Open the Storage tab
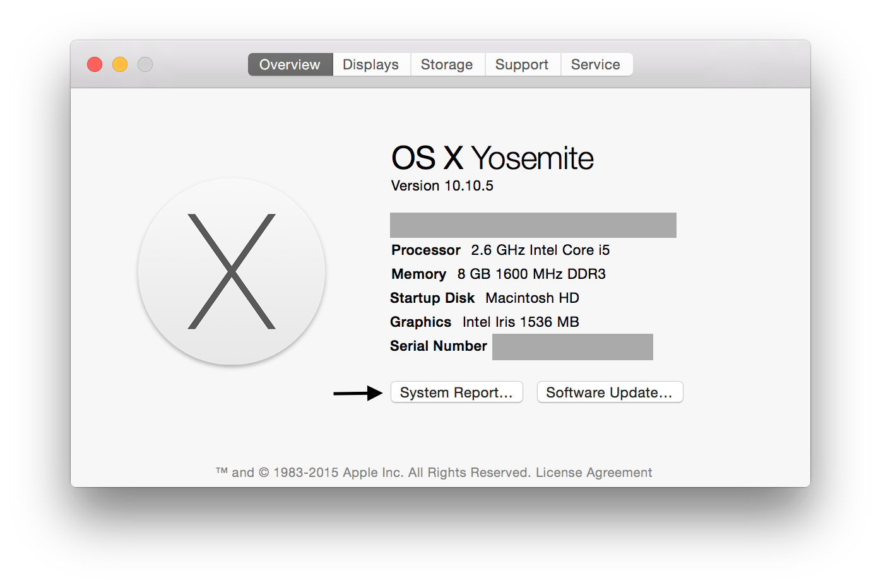Image resolution: width=881 pixels, height=588 pixels. (447, 64)
